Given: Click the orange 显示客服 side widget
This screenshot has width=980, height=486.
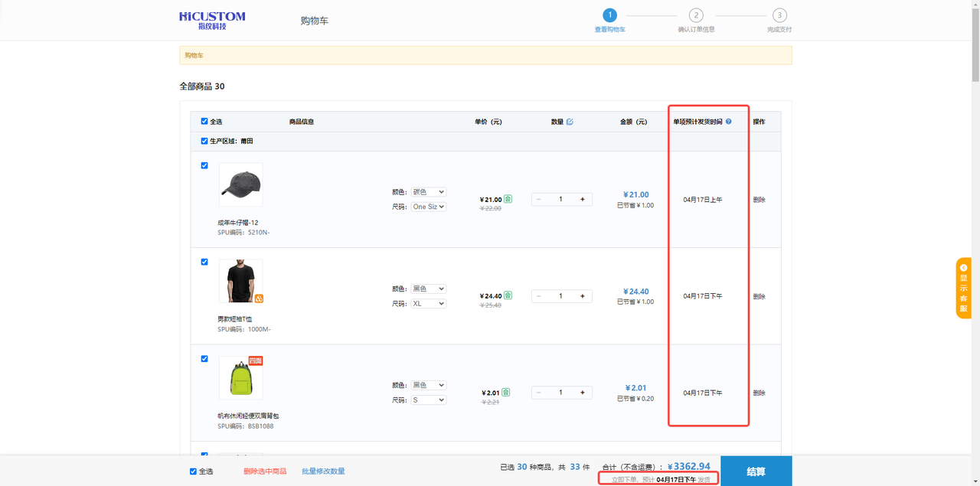Looking at the screenshot, I should pyautogui.click(x=963, y=288).
